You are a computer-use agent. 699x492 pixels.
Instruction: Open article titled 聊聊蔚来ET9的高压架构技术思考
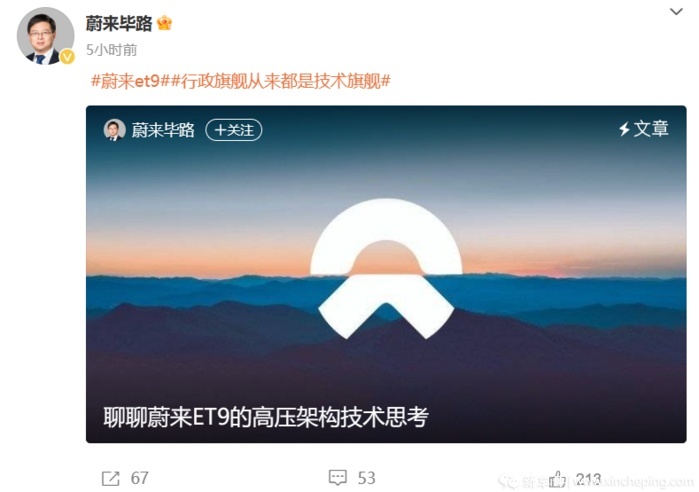click(266, 417)
